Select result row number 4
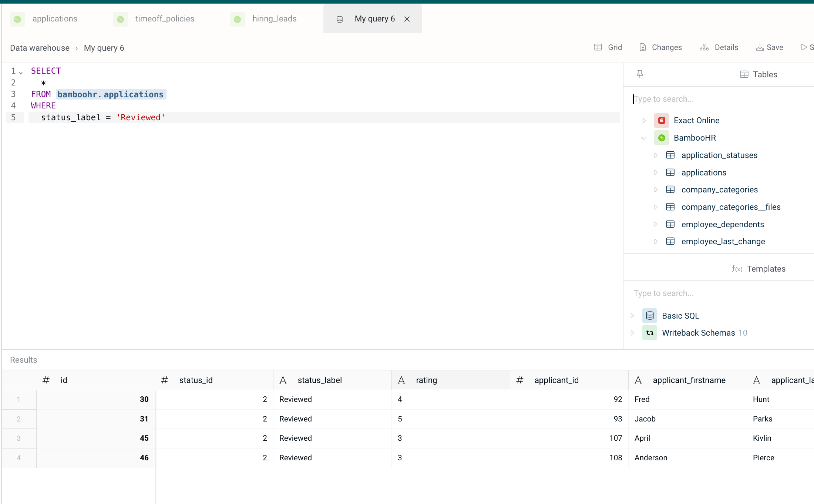The image size is (814, 504). pos(19,458)
